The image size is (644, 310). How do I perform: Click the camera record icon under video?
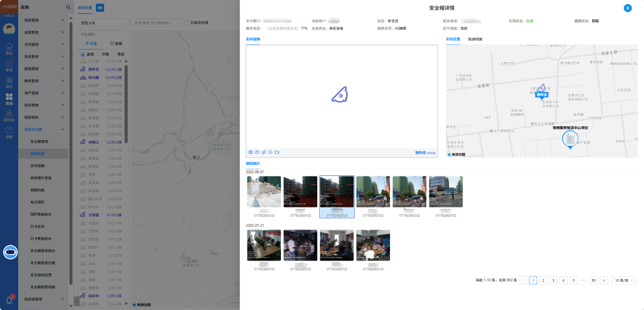(x=277, y=153)
